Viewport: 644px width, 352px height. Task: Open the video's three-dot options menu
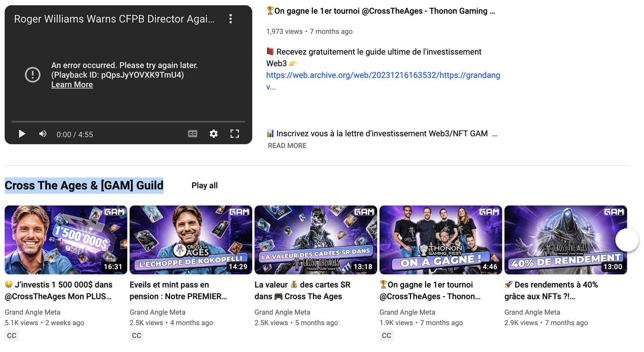pyautogui.click(x=230, y=19)
